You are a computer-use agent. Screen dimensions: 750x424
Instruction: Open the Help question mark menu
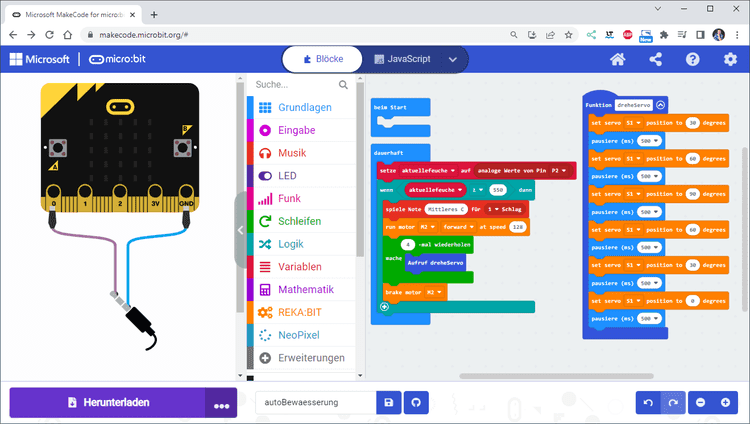(693, 59)
